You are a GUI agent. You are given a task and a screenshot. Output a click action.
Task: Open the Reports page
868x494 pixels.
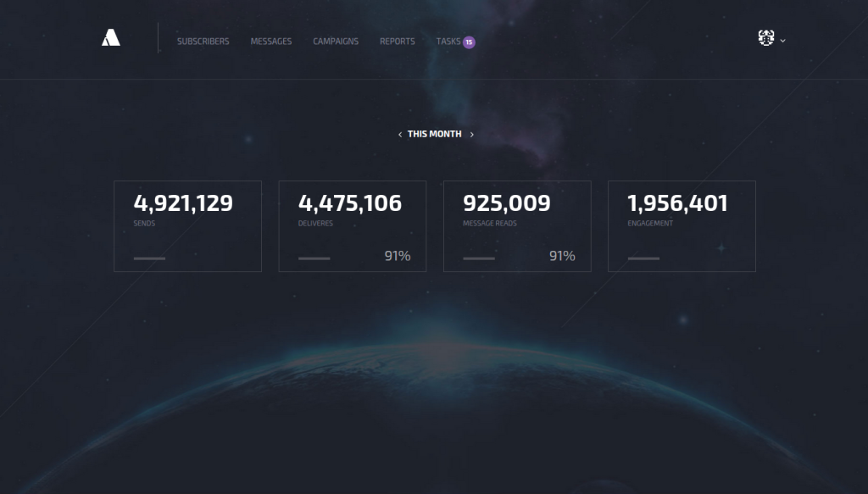[x=398, y=42]
